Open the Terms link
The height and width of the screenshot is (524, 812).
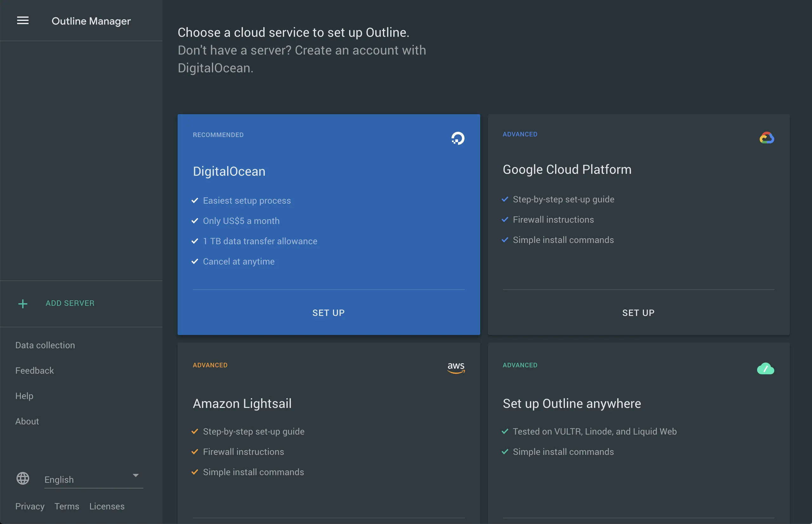[67, 506]
